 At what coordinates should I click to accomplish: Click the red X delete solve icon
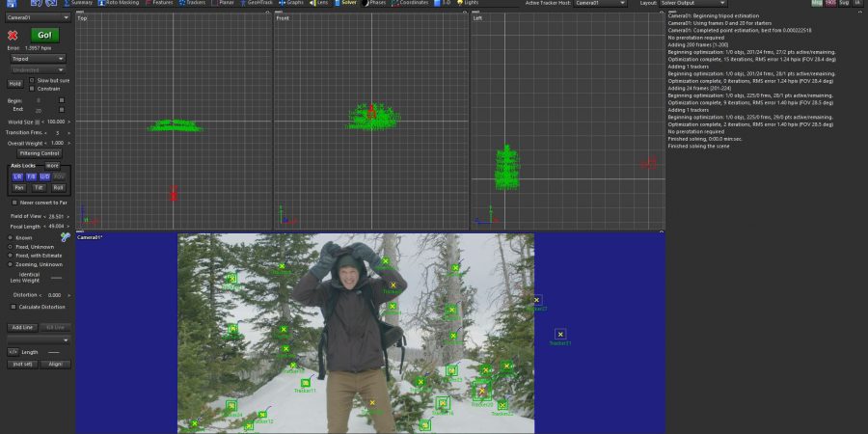coord(14,35)
